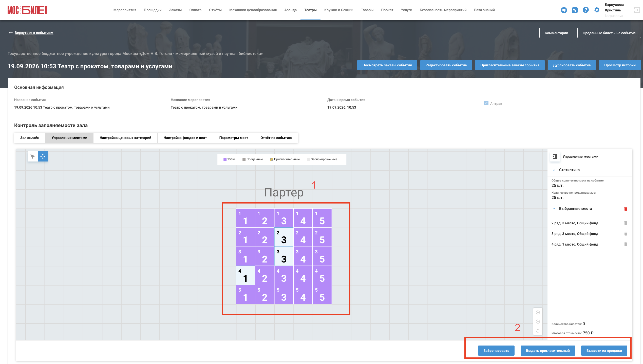
Task: Delete all selected seats with the red trash icon
Action: coord(626,209)
